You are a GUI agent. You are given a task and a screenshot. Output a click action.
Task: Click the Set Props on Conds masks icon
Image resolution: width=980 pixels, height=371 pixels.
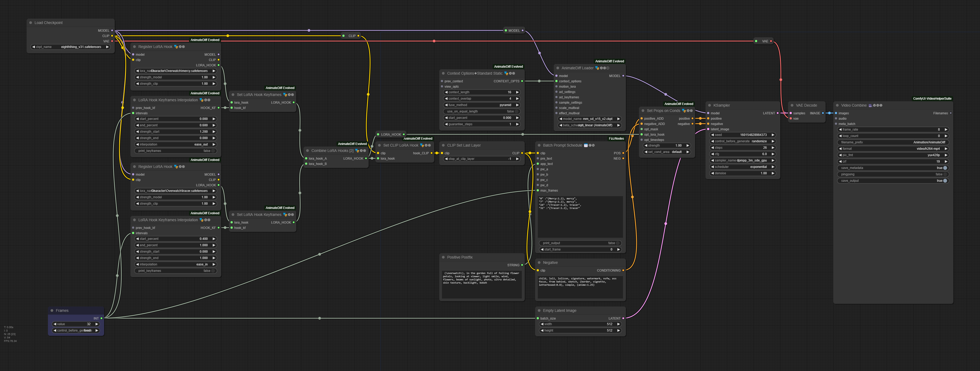point(684,111)
